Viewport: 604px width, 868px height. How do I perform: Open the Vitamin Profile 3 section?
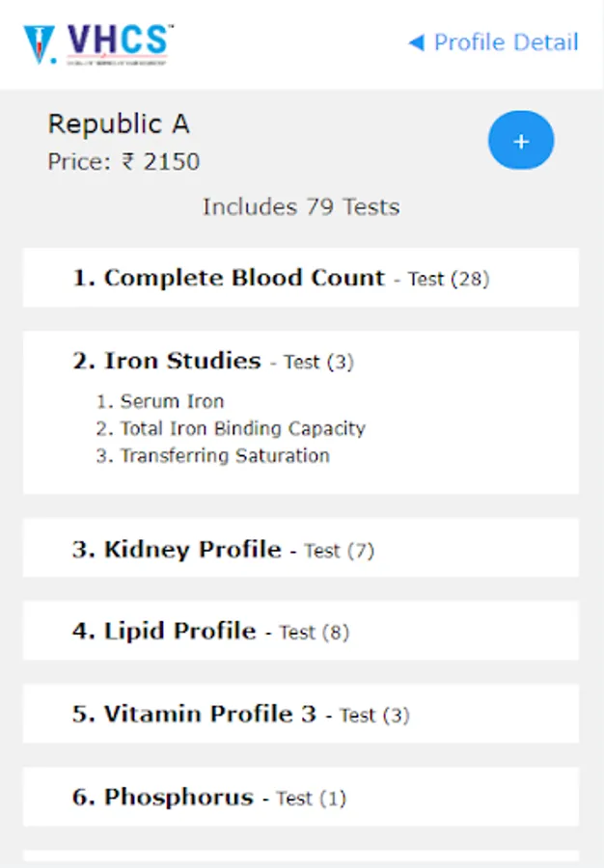[x=209, y=715]
